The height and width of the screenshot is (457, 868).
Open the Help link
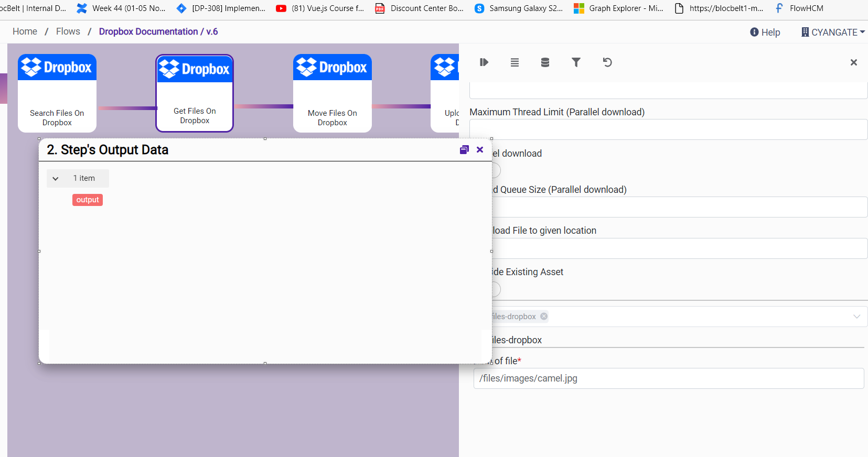point(765,32)
